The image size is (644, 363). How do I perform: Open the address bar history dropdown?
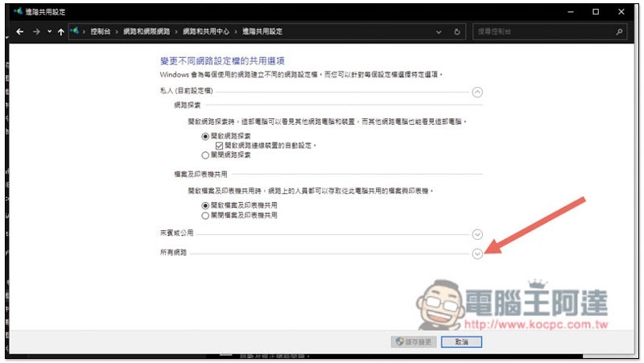point(439,32)
